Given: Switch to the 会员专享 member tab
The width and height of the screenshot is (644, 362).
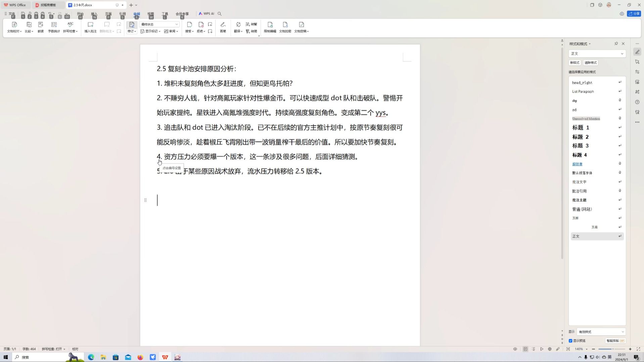Looking at the screenshot, I should (182, 14).
